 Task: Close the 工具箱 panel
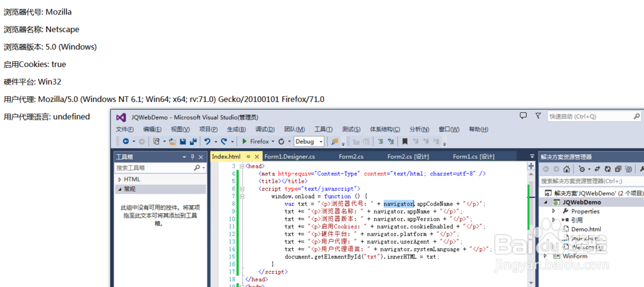[x=201, y=157]
